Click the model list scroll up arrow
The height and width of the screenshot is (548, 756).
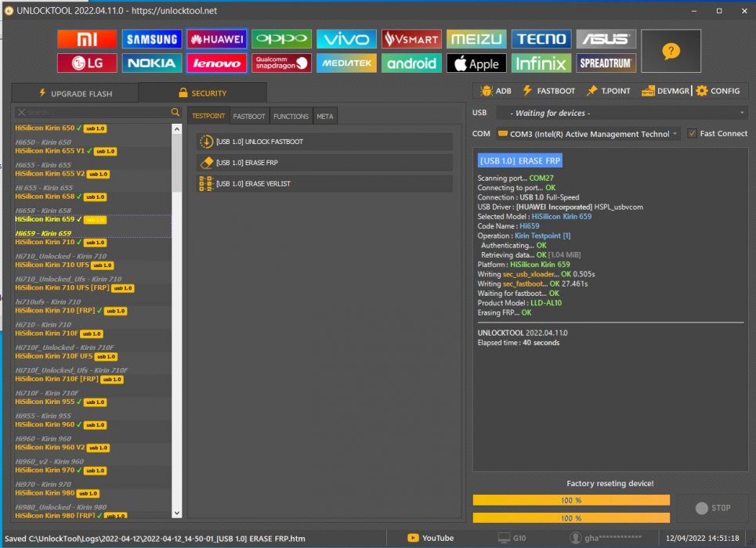(x=177, y=129)
